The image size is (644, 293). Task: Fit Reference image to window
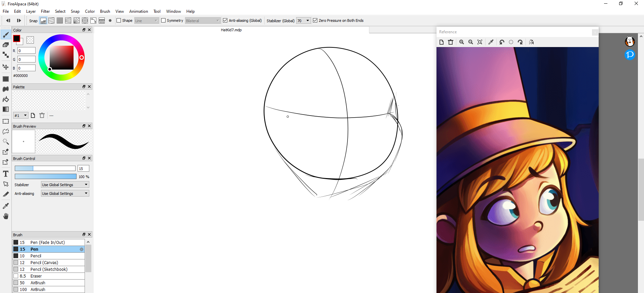coord(480,42)
